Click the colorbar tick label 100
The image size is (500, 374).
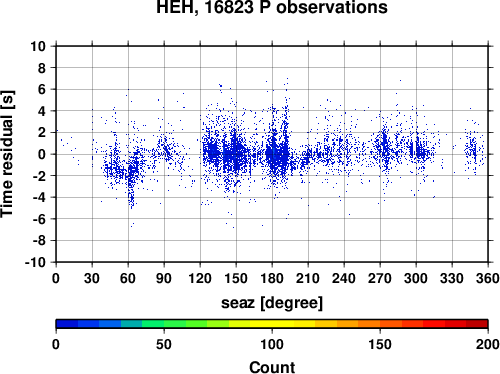(x=272, y=344)
